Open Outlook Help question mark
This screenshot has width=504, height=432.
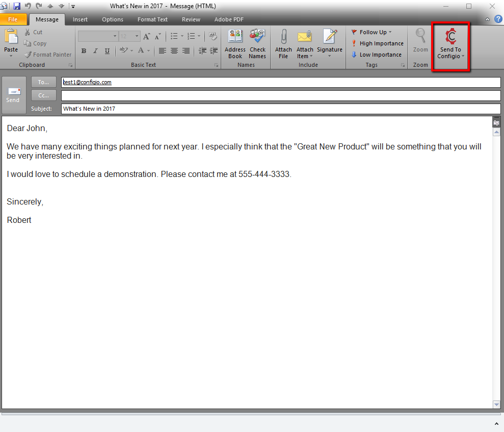(x=498, y=19)
